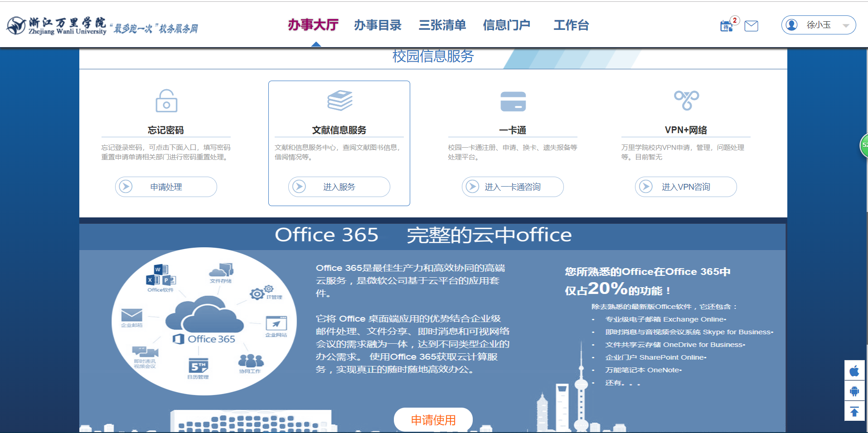Switch to the 办事目录 tab
Image resolution: width=868 pixels, height=433 pixels.
tap(378, 25)
